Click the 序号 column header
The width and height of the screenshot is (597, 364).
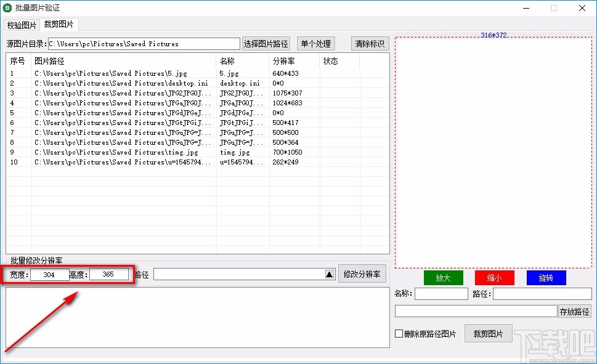click(17, 61)
